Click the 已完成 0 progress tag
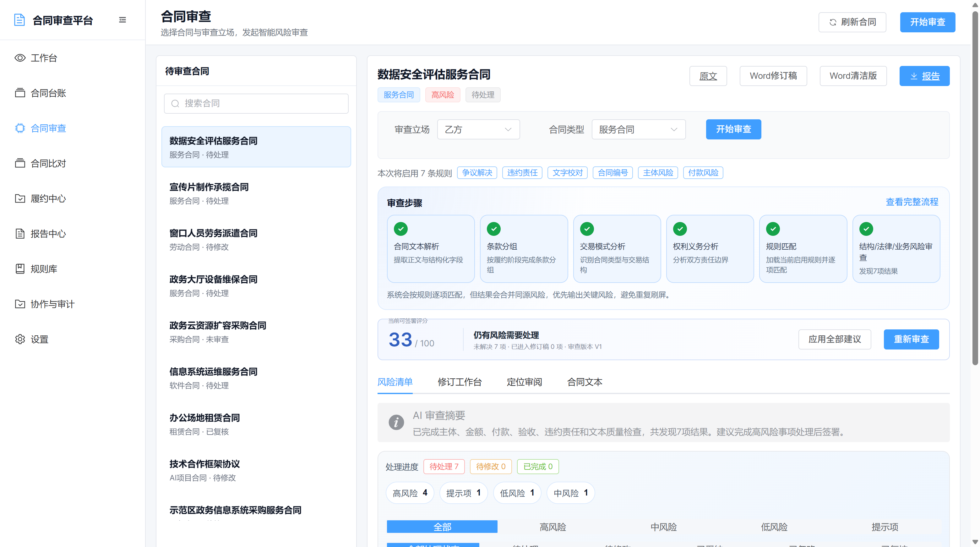Viewport: 980px width, 547px height. click(537, 466)
